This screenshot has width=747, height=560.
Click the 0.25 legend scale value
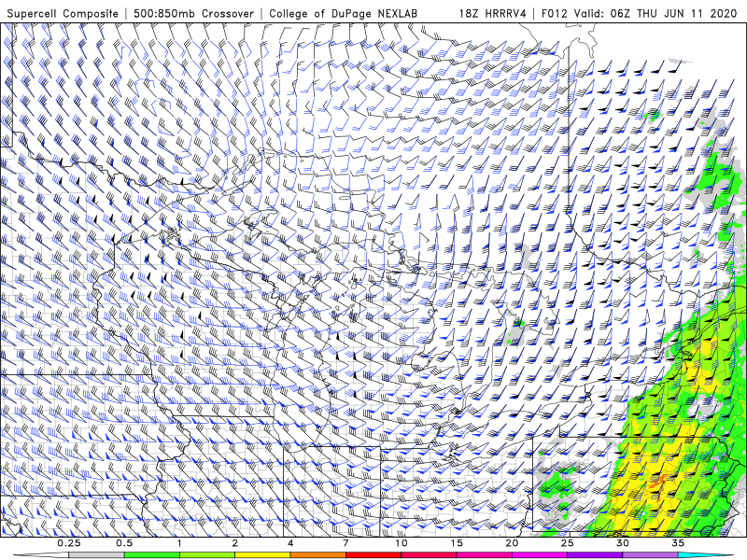tap(69, 543)
